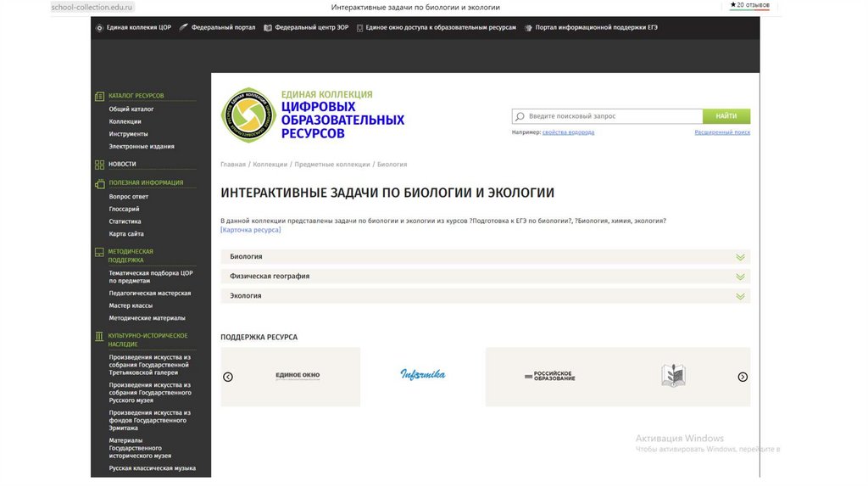Expand the Экология section chevron
Viewport: 868px width, 487px height.
740,296
